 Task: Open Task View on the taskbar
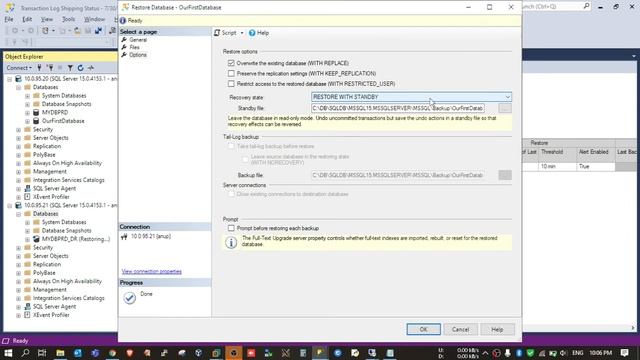click(42, 353)
